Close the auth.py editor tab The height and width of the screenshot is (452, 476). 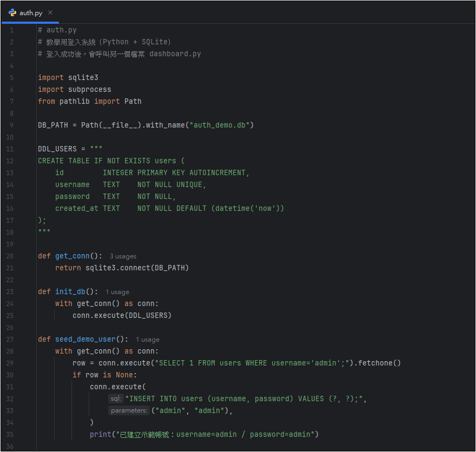click(50, 12)
